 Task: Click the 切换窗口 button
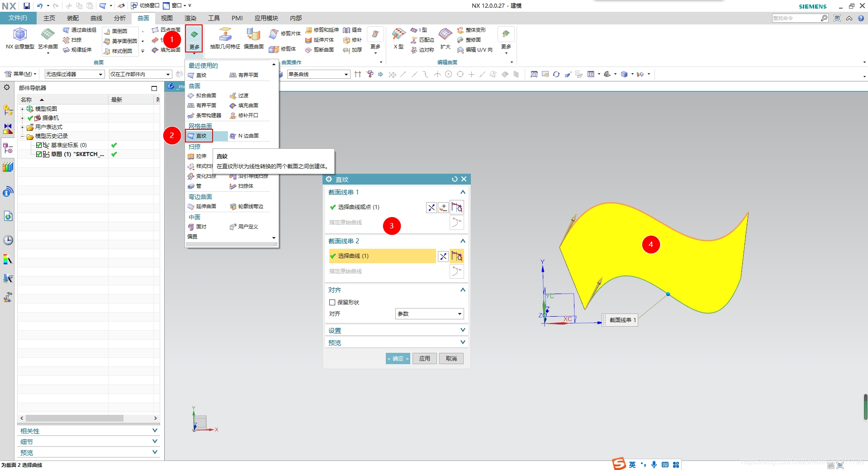click(145, 5)
